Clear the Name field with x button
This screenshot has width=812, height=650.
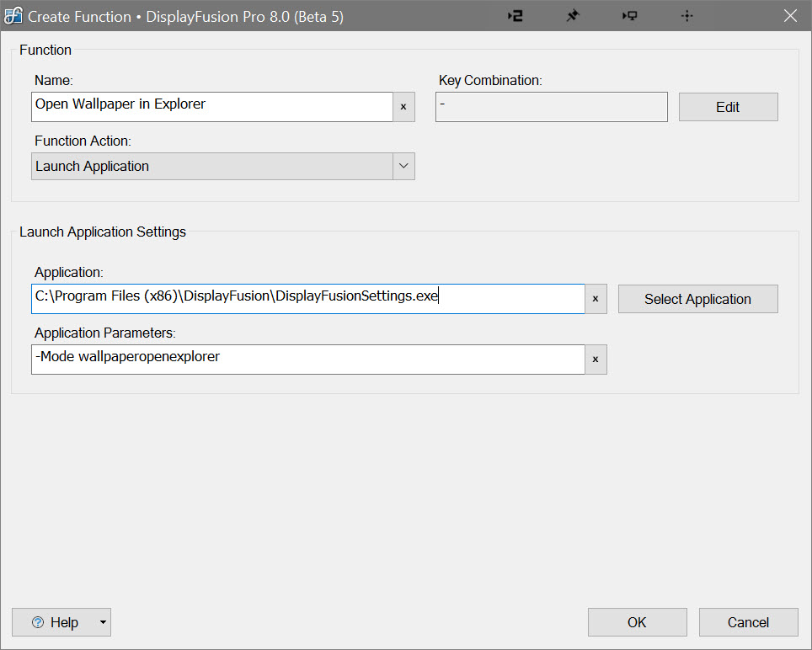click(403, 107)
